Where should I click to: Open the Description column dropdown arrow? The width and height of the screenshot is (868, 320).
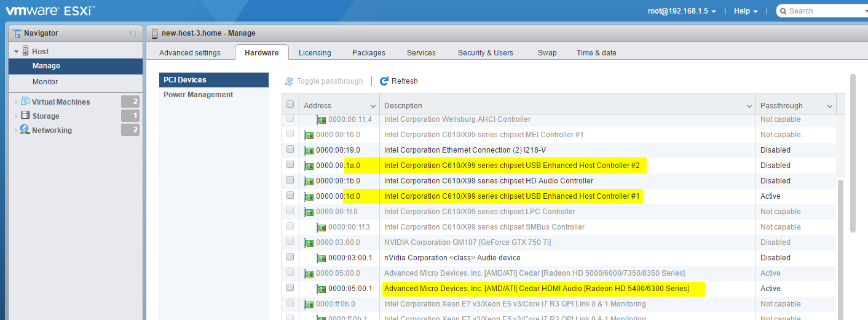pyautogui.click(x=749, y=106)
